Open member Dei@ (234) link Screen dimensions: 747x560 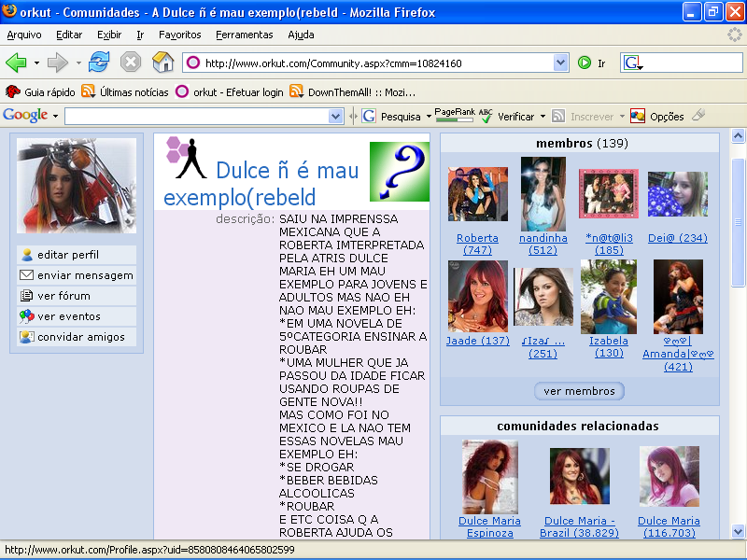point(678,238)
